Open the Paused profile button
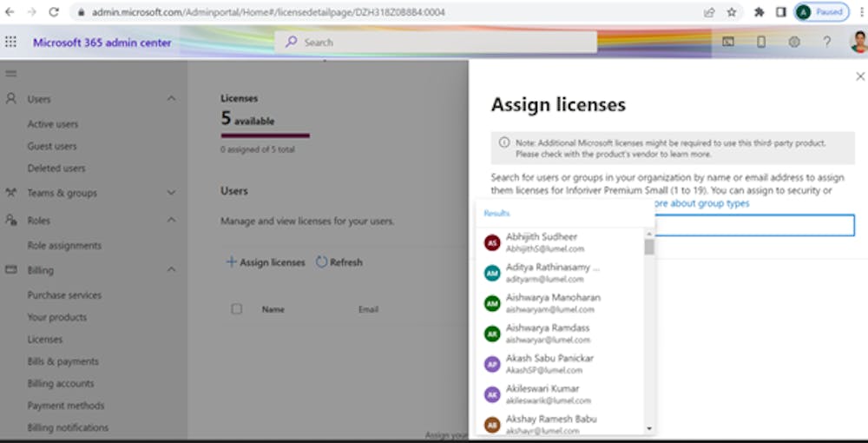Screen dimensions: 868x443 (x=821, y=12)
